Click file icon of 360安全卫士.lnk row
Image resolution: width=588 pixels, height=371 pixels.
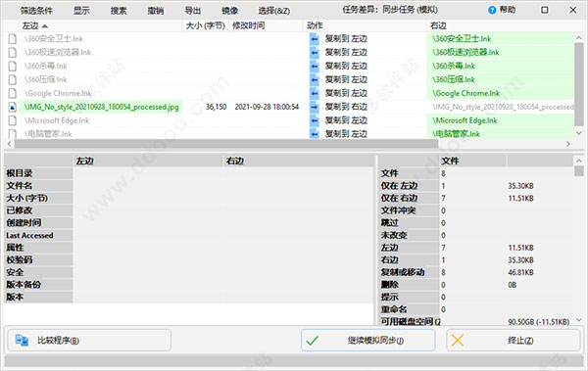click(x=13, y=38)
